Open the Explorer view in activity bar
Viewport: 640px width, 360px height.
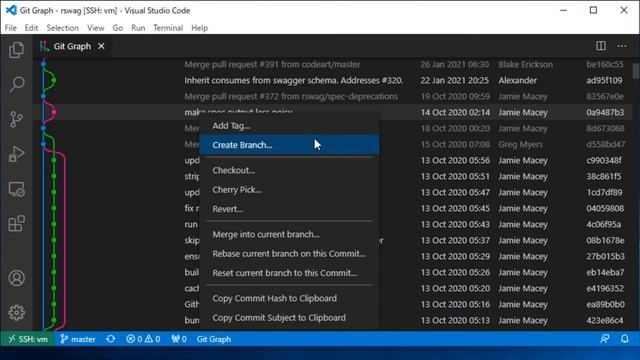(x=16, y=50)
